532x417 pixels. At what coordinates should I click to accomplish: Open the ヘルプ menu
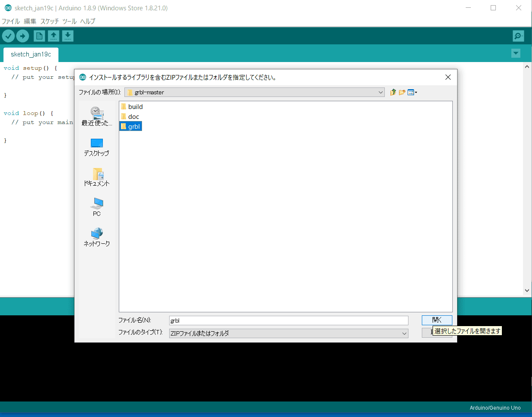(88, 21)
